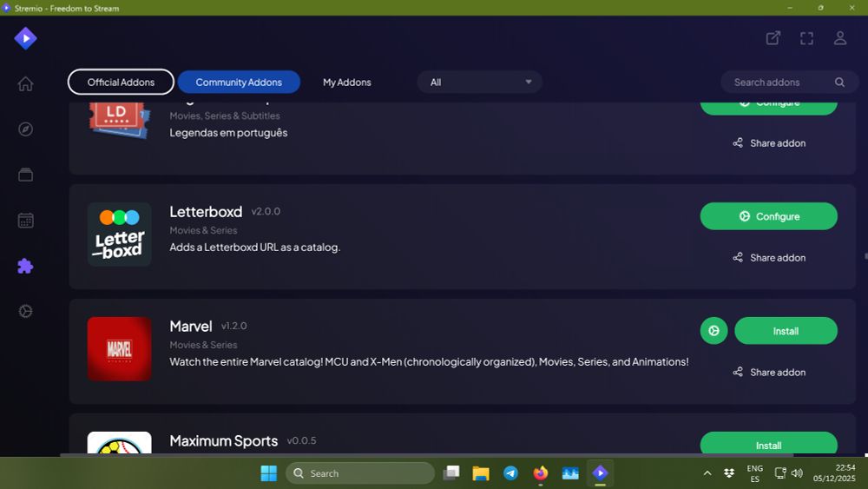Click the Letterboxd addon logo

pyautogui.click(x=119, y=235)
